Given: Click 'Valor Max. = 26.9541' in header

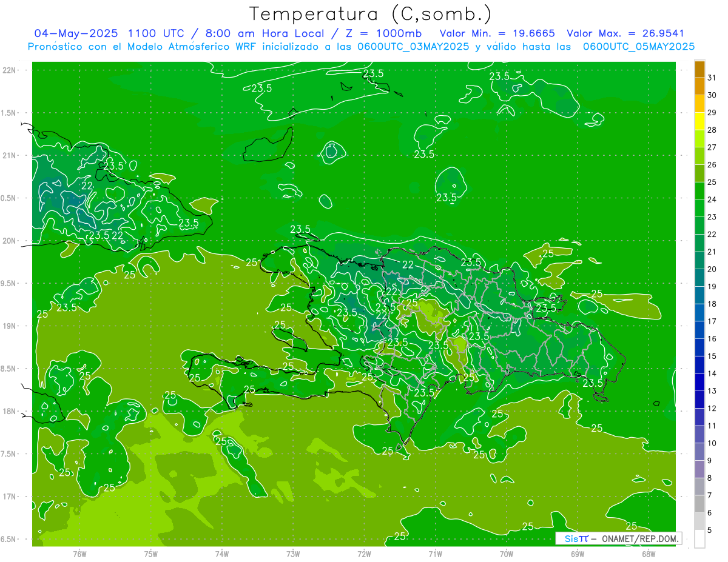Looking at the screenshot, I should [x=625, y=33].
